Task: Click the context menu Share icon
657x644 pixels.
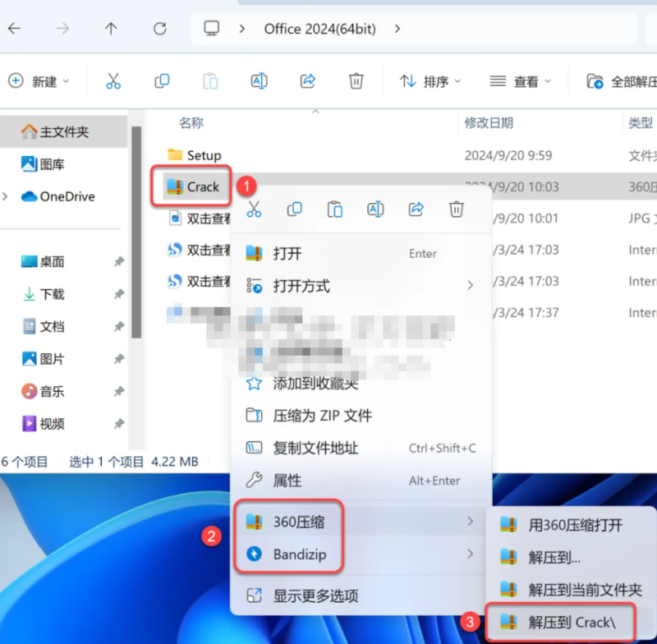Action: coord(416,209)
